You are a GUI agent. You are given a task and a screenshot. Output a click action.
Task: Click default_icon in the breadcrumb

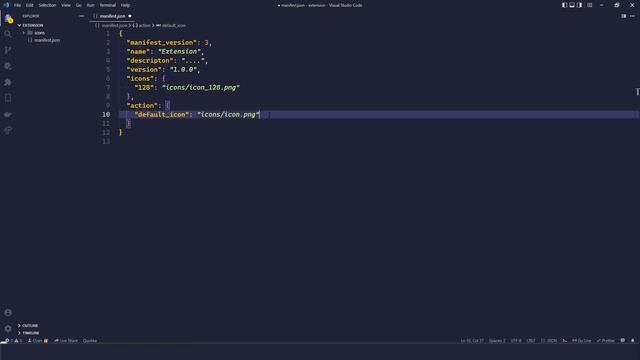coord(173,25)
